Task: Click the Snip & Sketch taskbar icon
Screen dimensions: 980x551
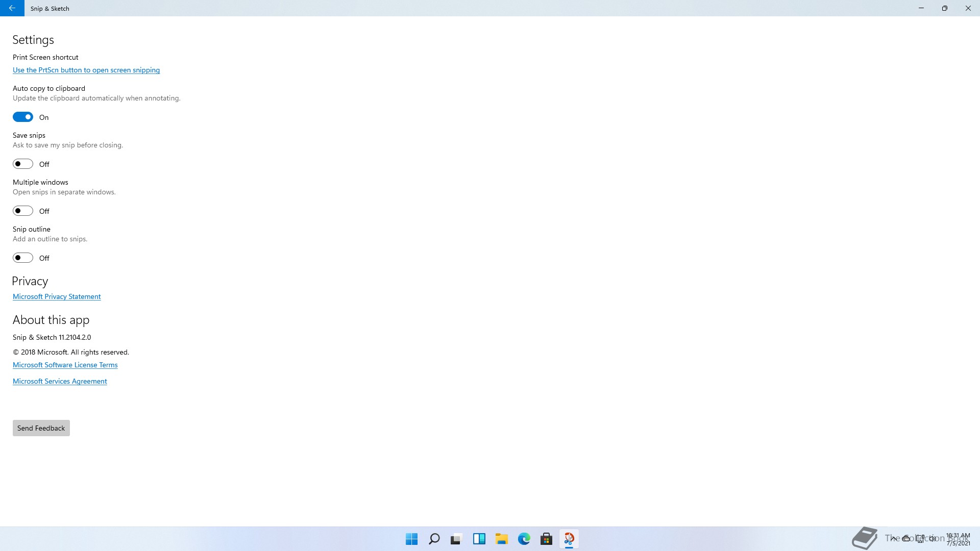Action: (569, 539)
